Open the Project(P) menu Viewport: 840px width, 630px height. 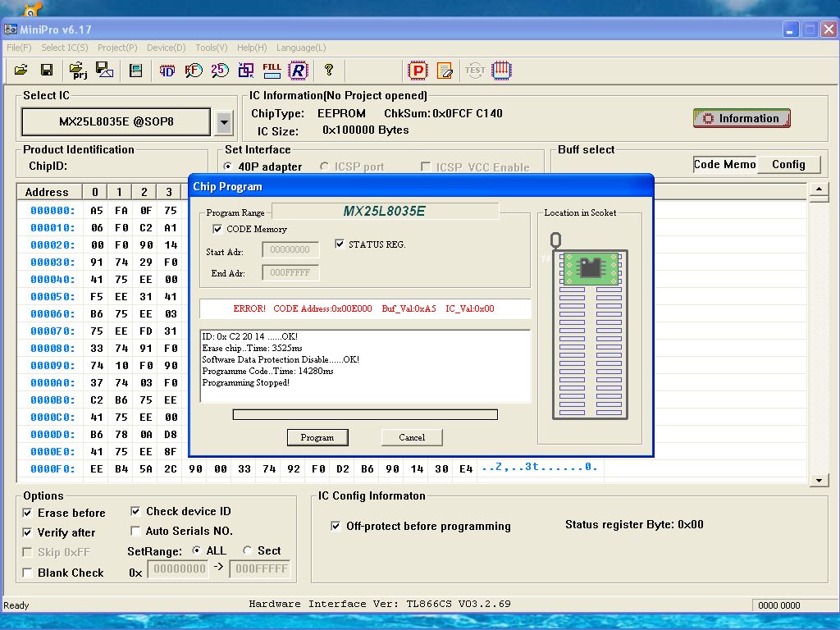[117, 48]
